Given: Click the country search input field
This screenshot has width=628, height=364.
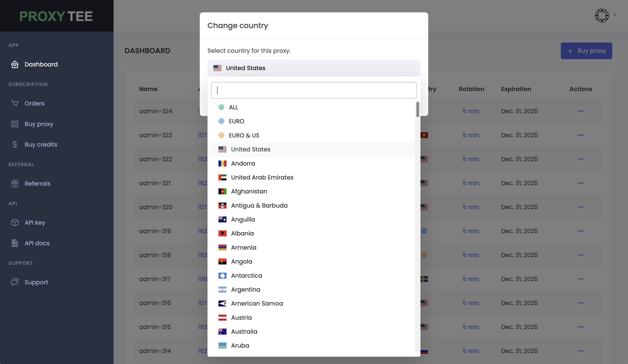Looking at the screenshot, I should 314,90.
